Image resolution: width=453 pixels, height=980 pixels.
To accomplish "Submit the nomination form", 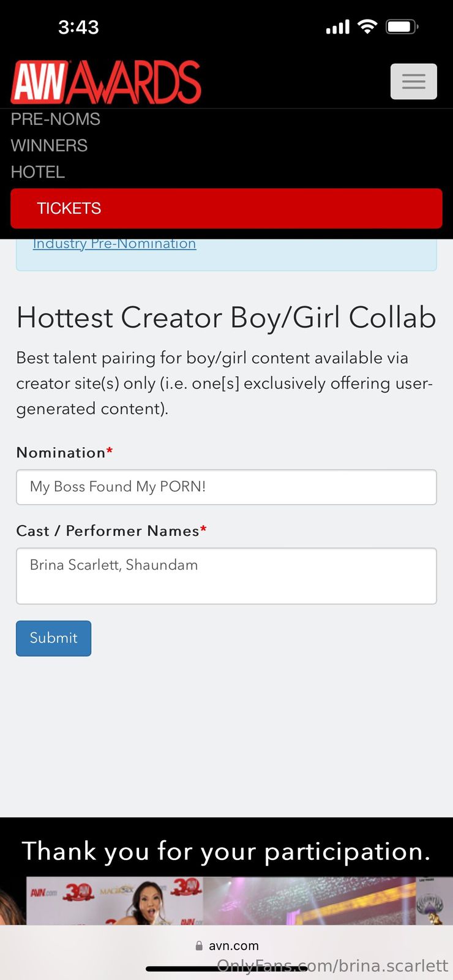I will coord(53,638).
